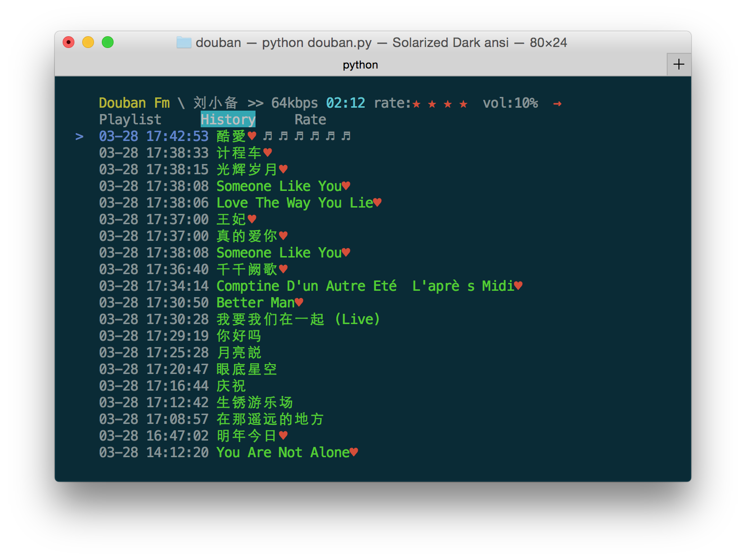Image resolution: width=746 pixels, height=560 pixels.
Task: Click the heart after L'après Midi
Action: [x=518, y=285]
